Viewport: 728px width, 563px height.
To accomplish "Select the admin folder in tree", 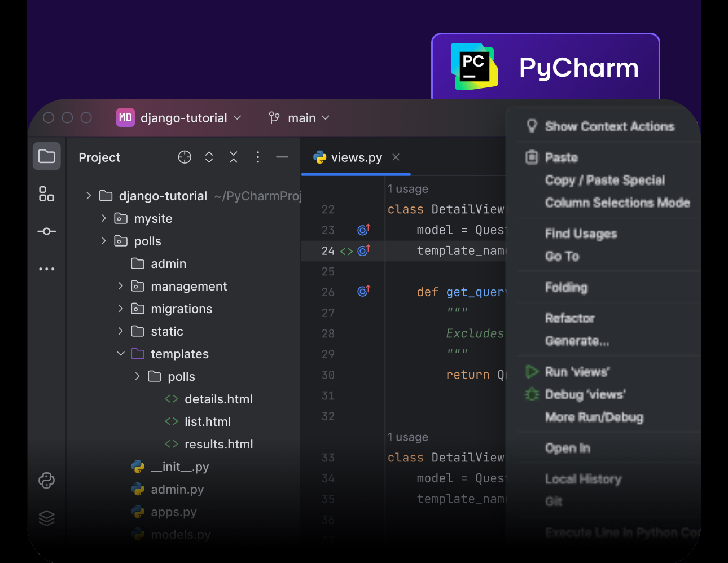I will [x=168, y=263].
